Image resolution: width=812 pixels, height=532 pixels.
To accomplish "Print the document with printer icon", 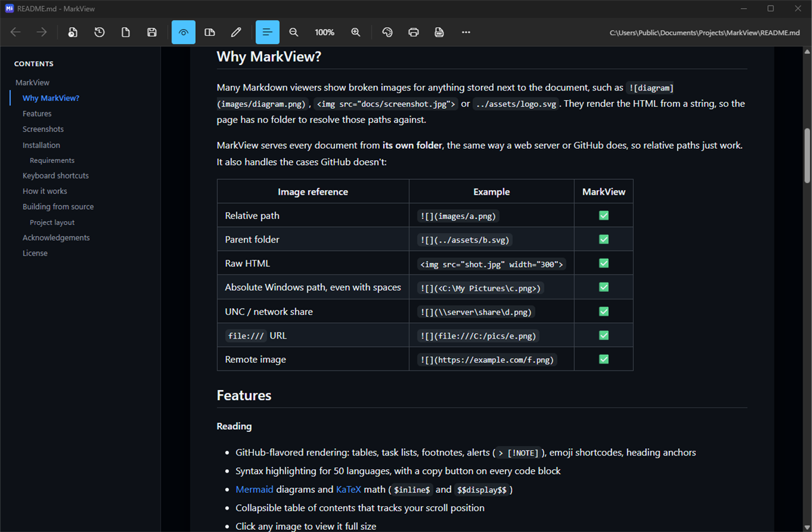I will point(413,32).
